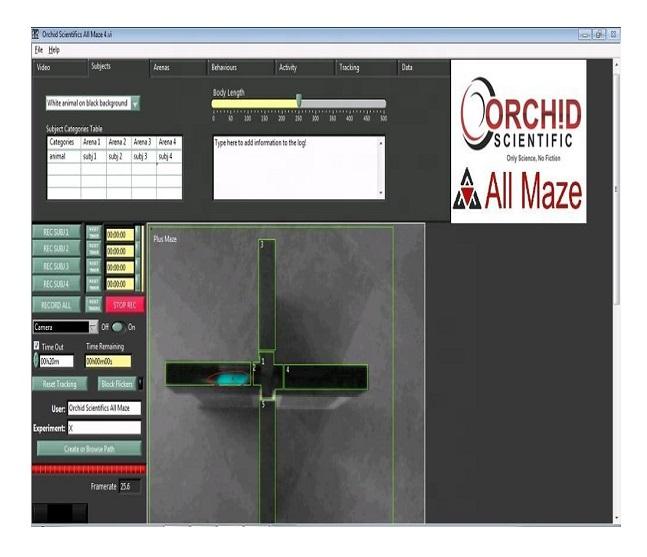Viewport: 647px width, 557px height.
Task: Click the application icon in the title bar
Action: click(x=36, y=34)
